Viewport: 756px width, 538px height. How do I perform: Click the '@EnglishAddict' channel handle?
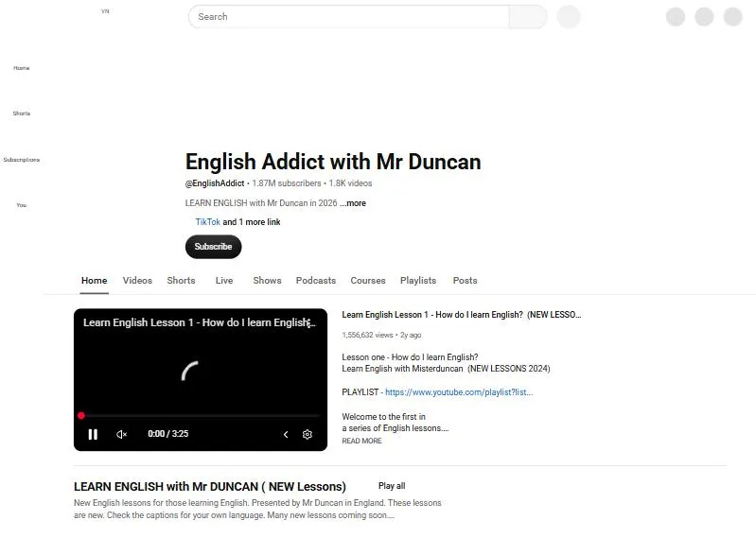(x=215, y=183)
